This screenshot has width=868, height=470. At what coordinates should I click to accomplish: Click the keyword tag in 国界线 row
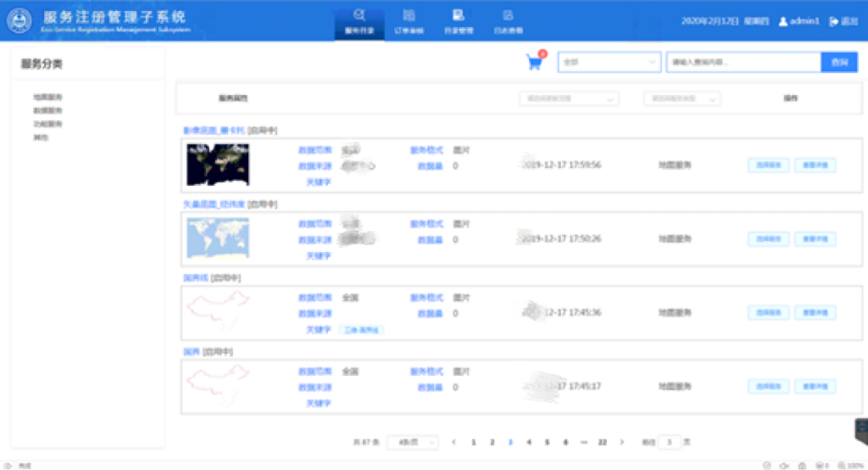pos(361,330)
